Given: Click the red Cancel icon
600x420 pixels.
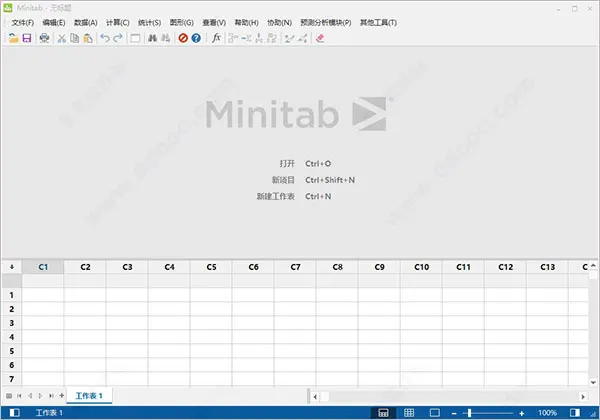Looking at the screenshot, I should pos(183,38).
